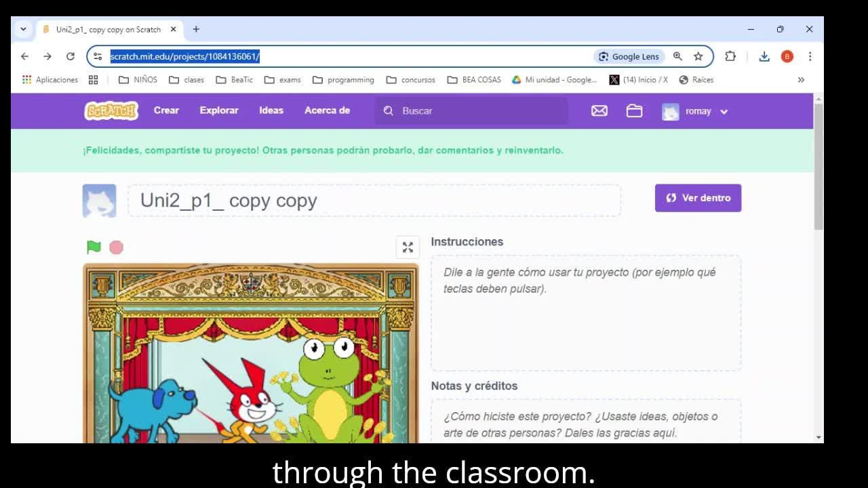This screenshot has height=488, width=868.
Task: Edit the project title field
Action: [374, 201]
